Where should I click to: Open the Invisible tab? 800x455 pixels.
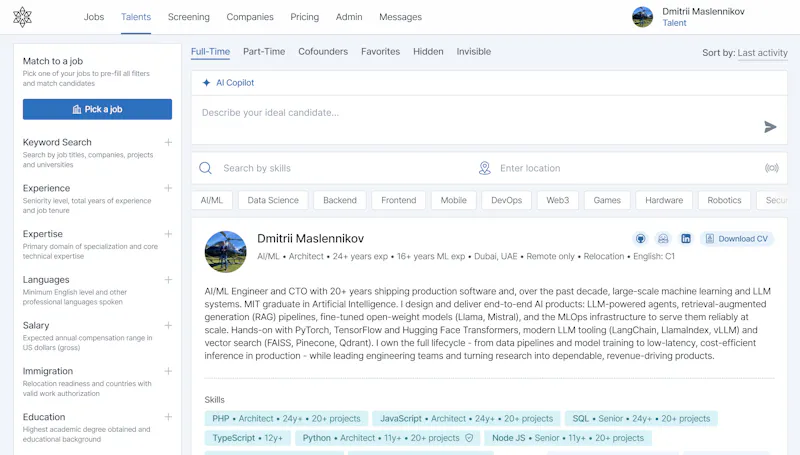point(473,52)
